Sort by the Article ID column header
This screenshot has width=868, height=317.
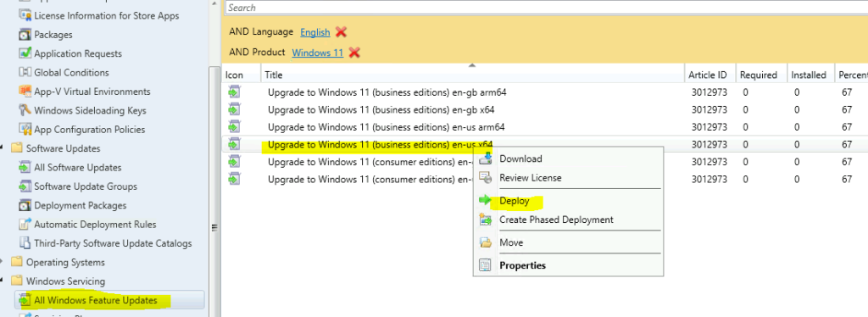pyautogui.click(x=709, y=75)
